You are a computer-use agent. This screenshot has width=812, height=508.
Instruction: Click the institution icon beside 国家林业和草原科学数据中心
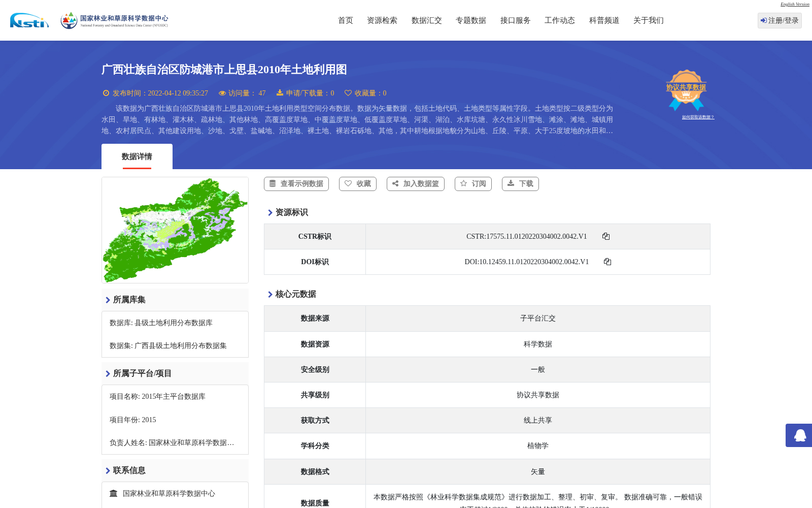(x=114, y=493)
